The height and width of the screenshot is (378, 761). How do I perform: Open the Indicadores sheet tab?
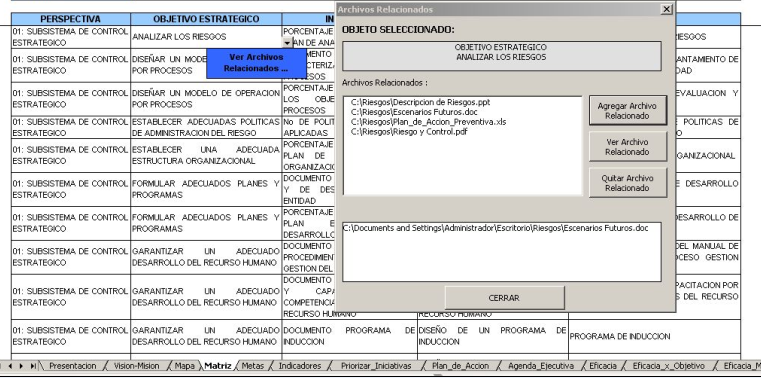click(300, 366)
